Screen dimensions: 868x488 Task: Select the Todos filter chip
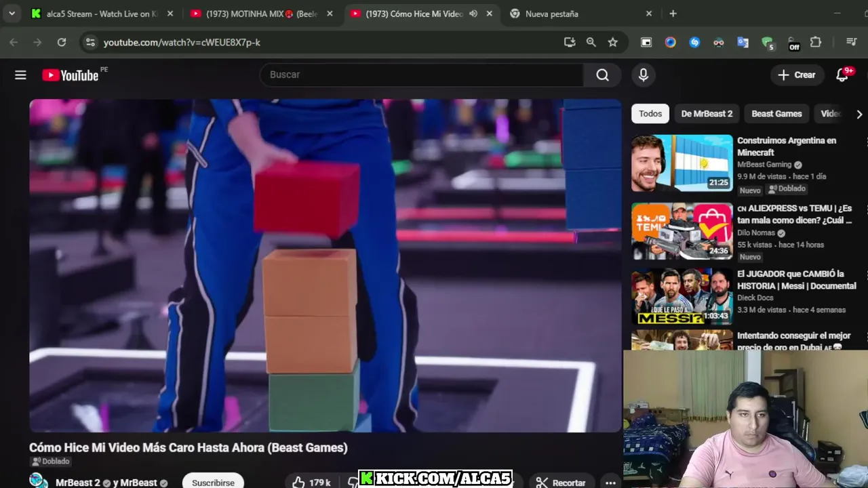(650, 114)
